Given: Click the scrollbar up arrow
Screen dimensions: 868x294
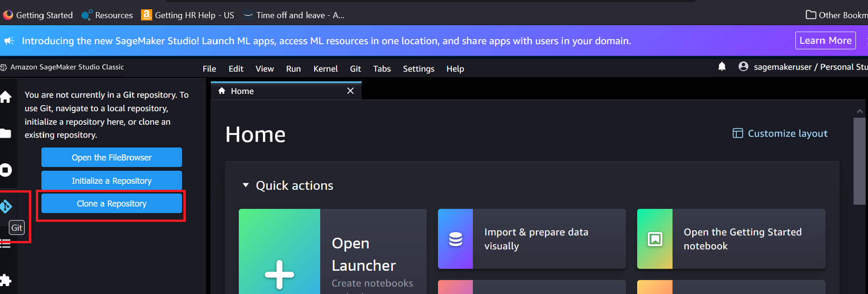Looking at the screenshot, I should (x=860, y=111).
